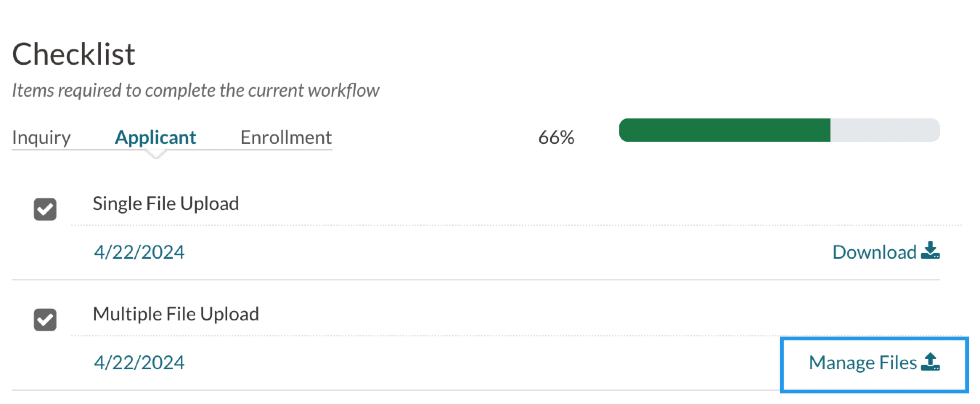Uncheck the Single File Upload checkbox
The width and height of the screenshot is (980, 404).
click(x=45, y=209)
